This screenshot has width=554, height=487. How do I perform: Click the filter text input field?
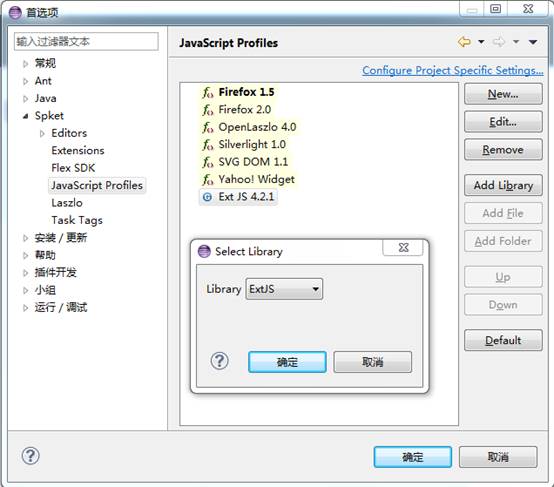pos(86,41)
